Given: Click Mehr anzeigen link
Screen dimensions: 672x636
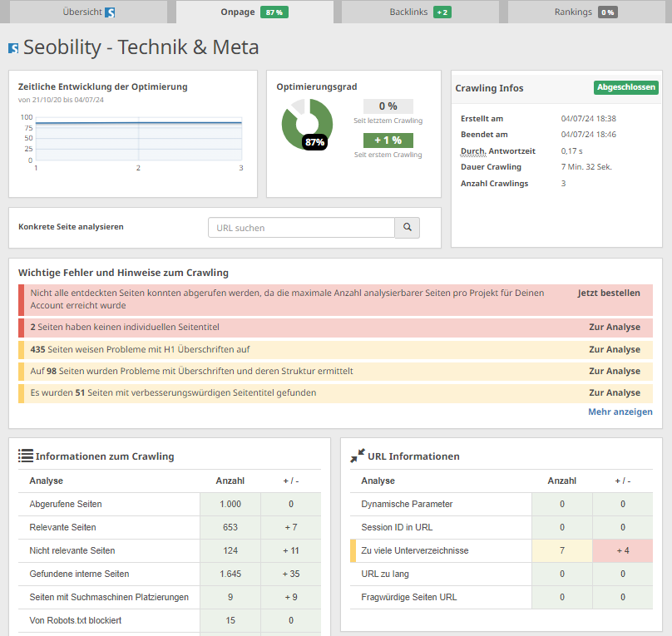Looking at the screenshot, I should tap(620, 412).
